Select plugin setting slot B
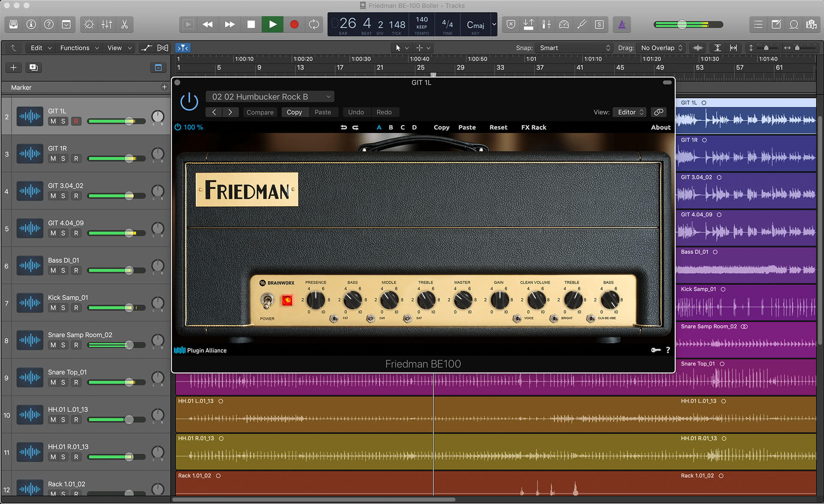The height and width of the screenshot is (504, 824). point(391,127)
